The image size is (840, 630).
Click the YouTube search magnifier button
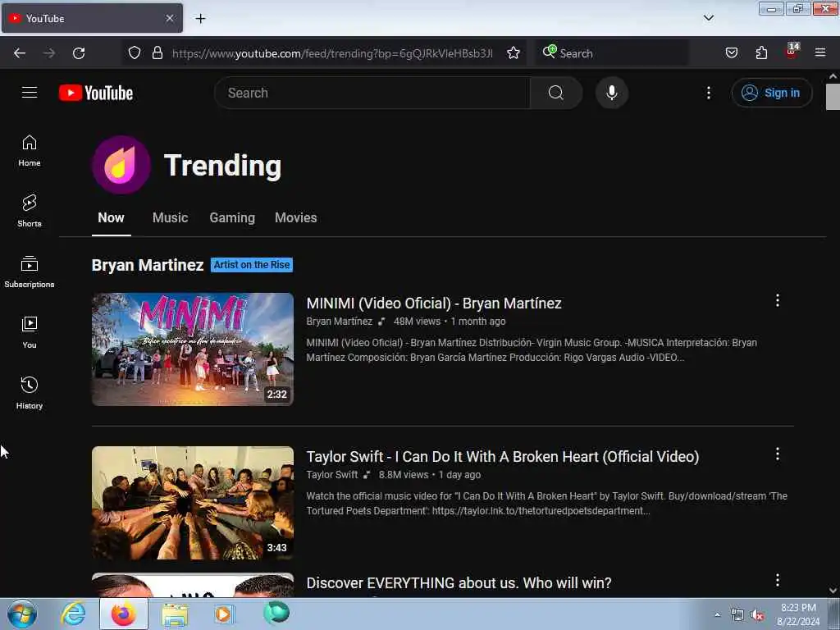coord(556,93)
